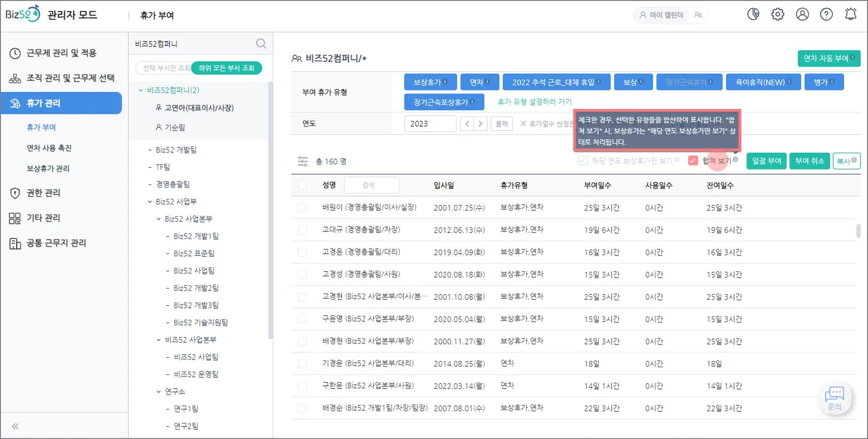Select the 육아휴직(NEW) leave type chip
This screenshot has height=439, width=868.
click(x=763, y=82)
